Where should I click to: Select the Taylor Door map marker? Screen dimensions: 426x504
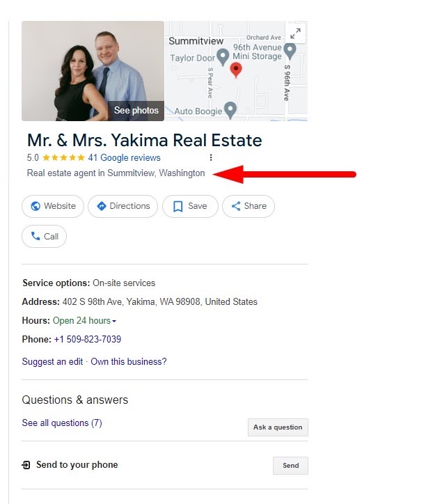[x=223, y=57]
